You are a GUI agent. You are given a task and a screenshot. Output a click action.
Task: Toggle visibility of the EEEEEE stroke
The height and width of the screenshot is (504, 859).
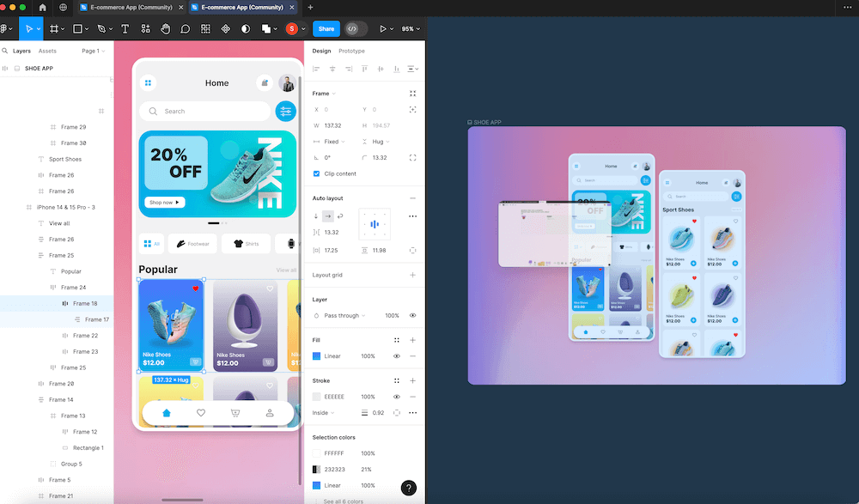[x=396, y=397]
